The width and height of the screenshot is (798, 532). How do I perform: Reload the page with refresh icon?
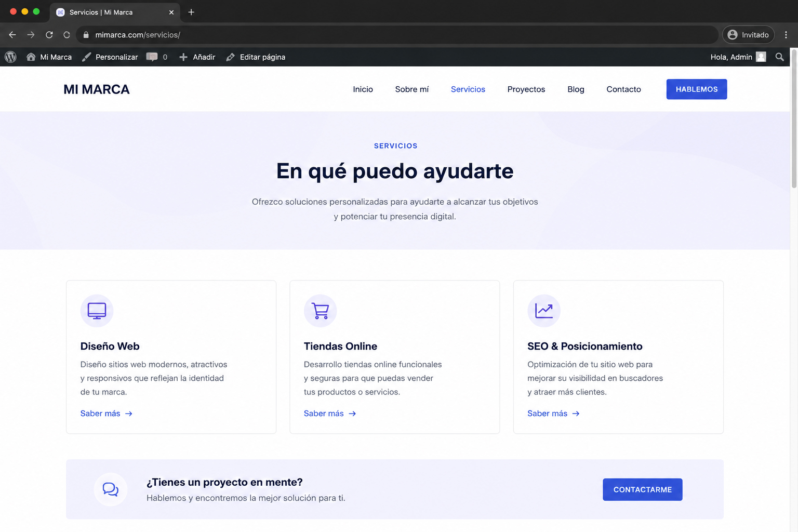tap(49, 35)
